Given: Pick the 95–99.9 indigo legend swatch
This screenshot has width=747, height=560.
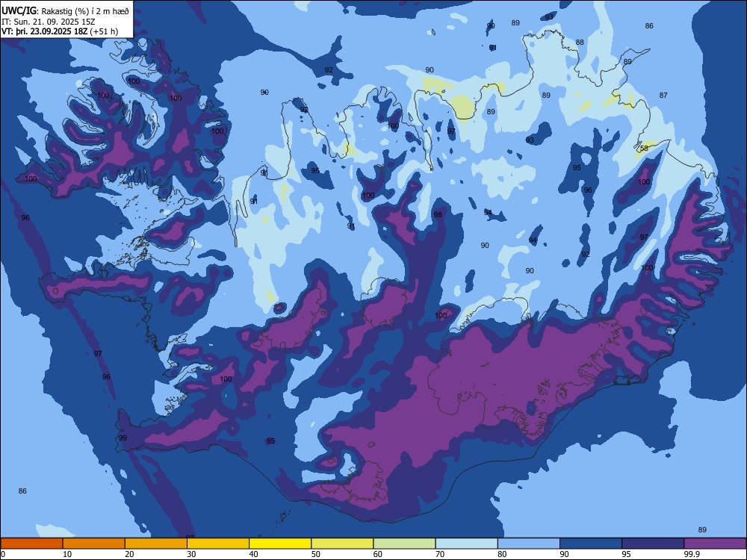Looking at the screenshot, I should tap(653, 544).
